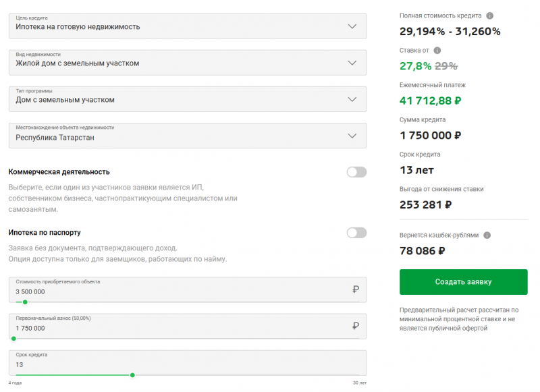This screenshot has height=392, width=540.
Task: Click the down payment input value 1 750 000
Action: (x=31, y=329)
